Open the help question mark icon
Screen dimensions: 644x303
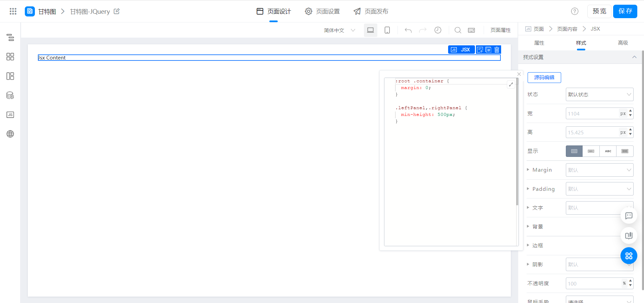click(x=575, y=11)
